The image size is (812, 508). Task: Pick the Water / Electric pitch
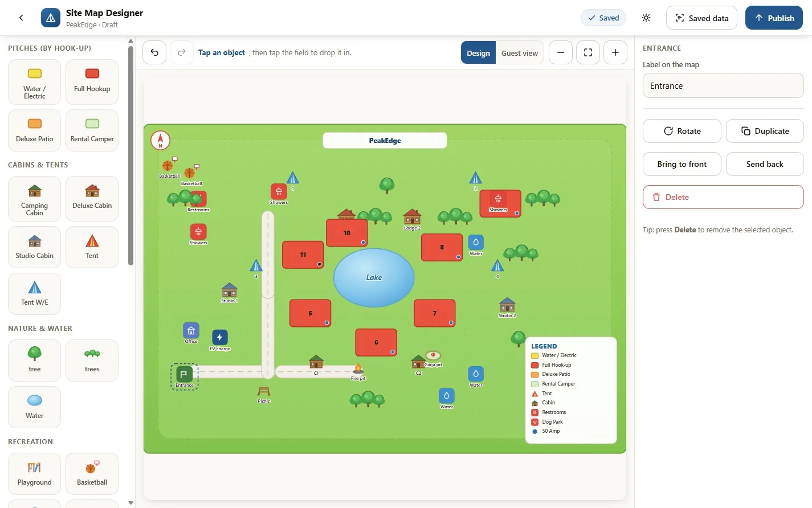coord(35,82)
